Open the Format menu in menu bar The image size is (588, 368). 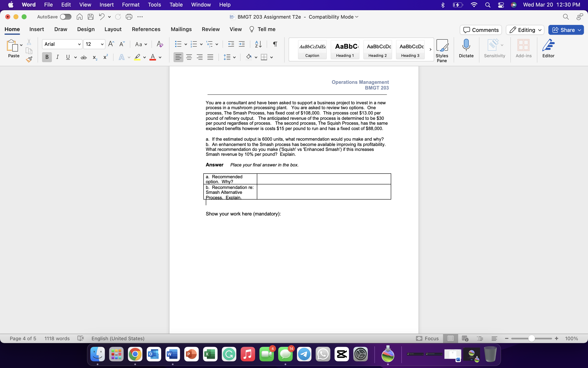click(131, 5)
